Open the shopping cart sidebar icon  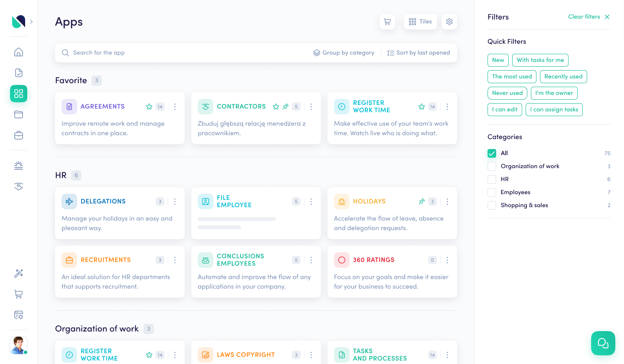[x=19, y=294]
